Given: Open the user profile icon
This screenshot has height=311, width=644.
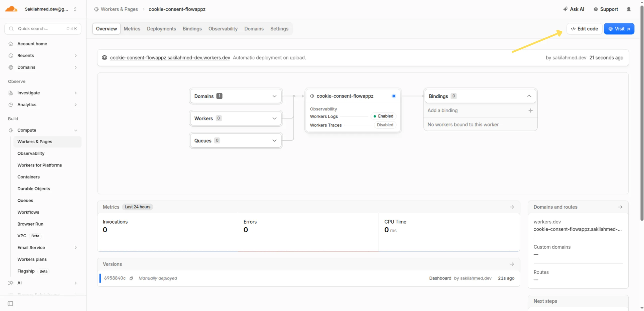Looking at the screenshot, I should (628, 9).
